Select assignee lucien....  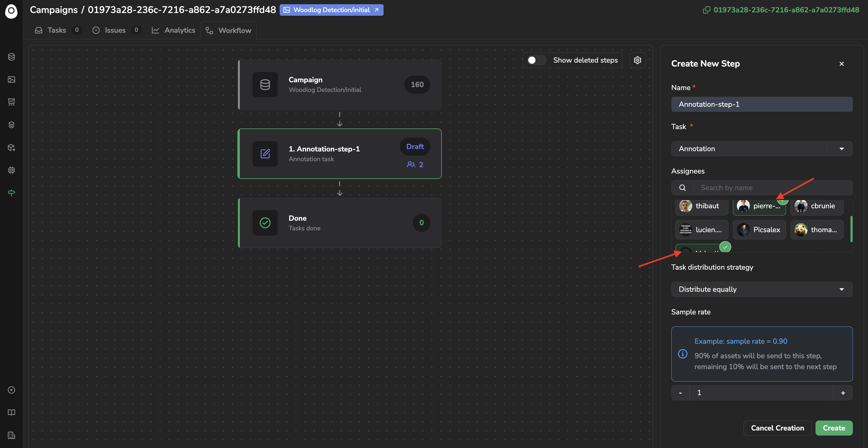coord(702,230)
